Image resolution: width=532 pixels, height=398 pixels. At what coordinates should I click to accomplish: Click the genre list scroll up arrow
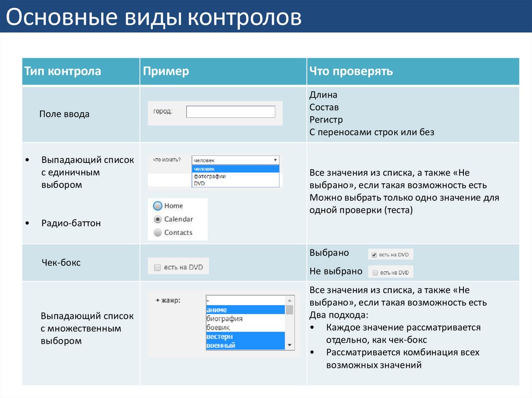click(289, 300)
